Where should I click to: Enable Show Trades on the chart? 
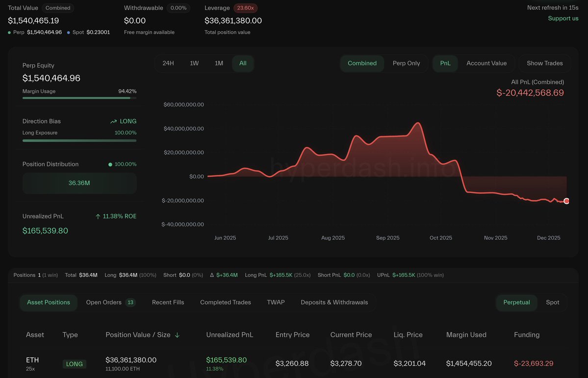pos(544,63)
